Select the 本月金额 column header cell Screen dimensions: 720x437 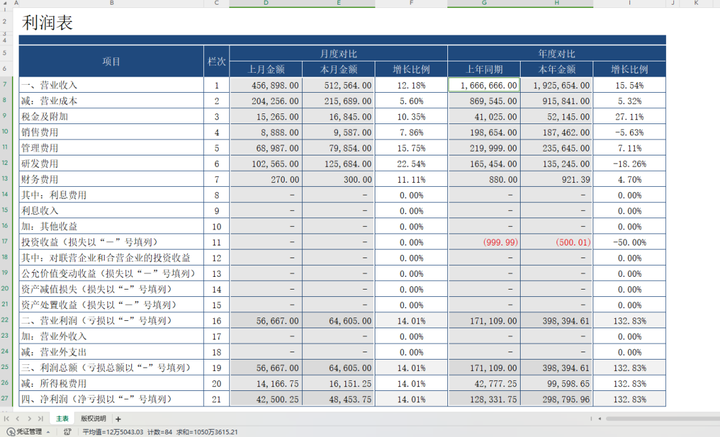click(x=338, y=69)
